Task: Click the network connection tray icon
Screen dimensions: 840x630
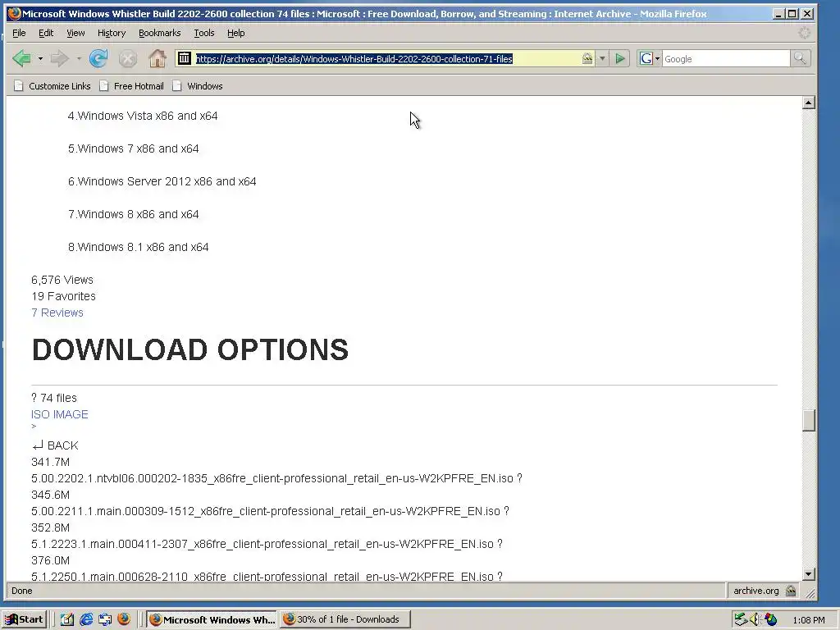Action: coord(741,619)
